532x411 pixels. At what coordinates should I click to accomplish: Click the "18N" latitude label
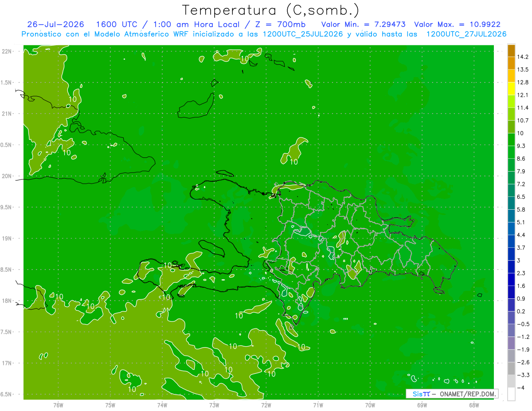[x=8, y=301]
